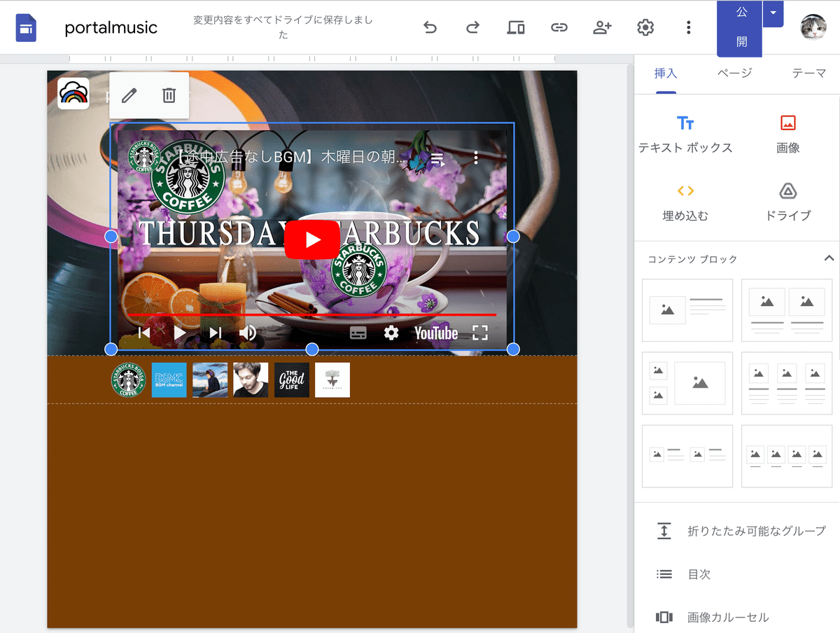Click the small play button in the control bar
The width and height of the screenshot is (840, 633).
(180, 333)
